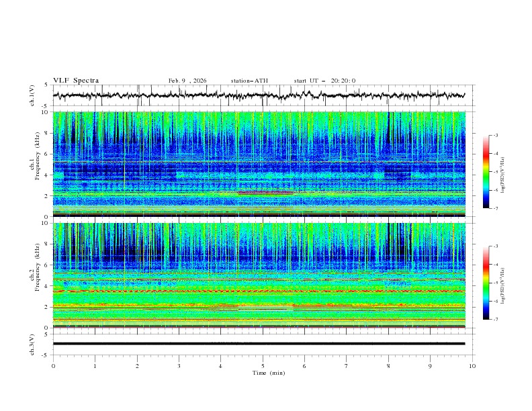
Task: Click the "-5" label on ch.2 color scale
Action: tap(495, 283)
